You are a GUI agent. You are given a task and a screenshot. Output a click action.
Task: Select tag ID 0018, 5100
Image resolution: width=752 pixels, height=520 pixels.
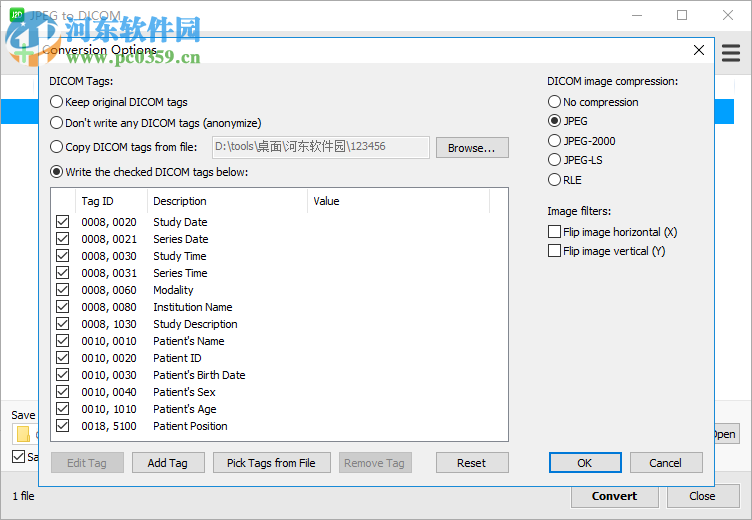109,426
